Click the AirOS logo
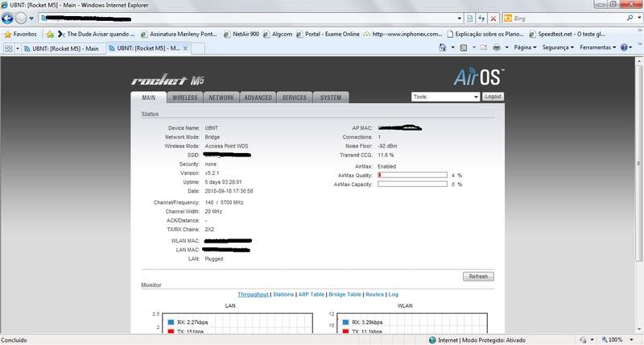The height and width of the screenshot is (345, 644). pyautogui.click(x=478, y=77)
